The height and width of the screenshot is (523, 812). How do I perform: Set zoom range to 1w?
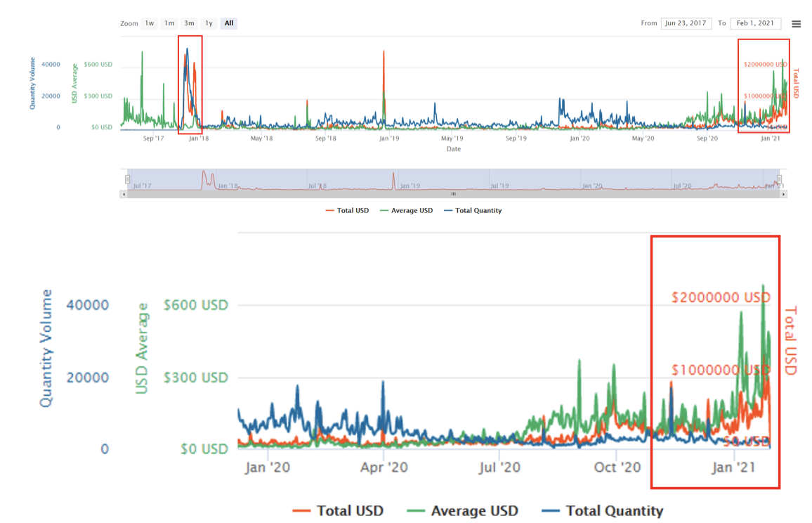pos(150,23)
